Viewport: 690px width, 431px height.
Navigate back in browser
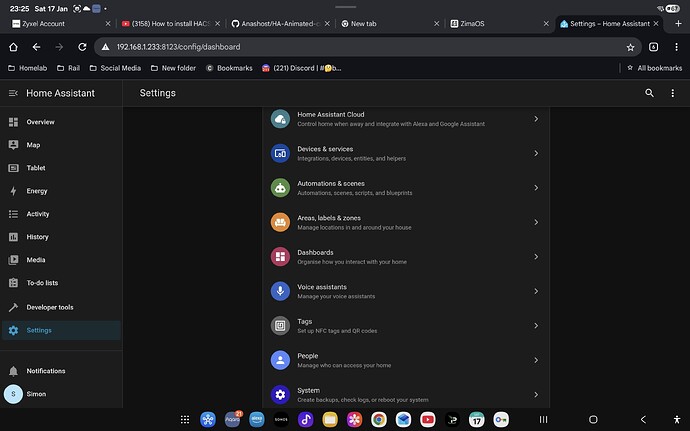click(37, 47)
